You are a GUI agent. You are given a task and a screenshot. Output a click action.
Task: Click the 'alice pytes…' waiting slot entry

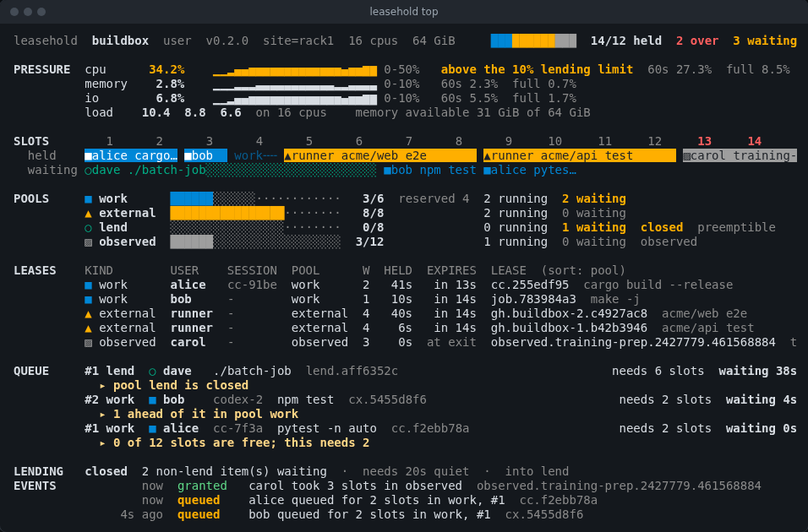[x=530, y=170]
